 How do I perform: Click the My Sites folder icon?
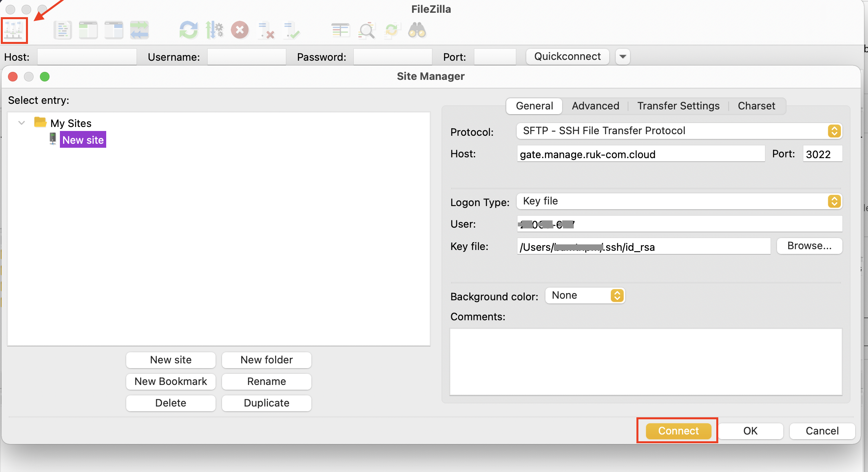(x=40, y=122)
